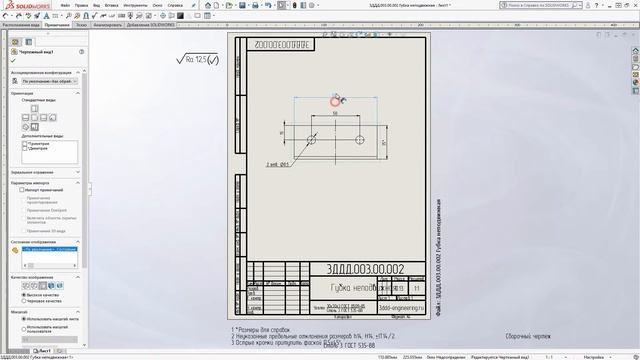640x360 pixels.
Task: Select the Top standard view icon
Action: [x=34, y=108]
